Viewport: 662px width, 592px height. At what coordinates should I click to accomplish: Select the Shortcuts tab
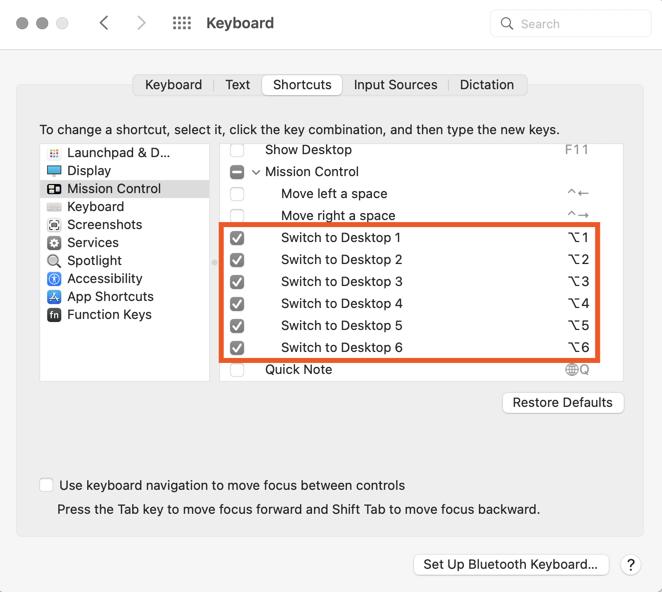point(302,85)
